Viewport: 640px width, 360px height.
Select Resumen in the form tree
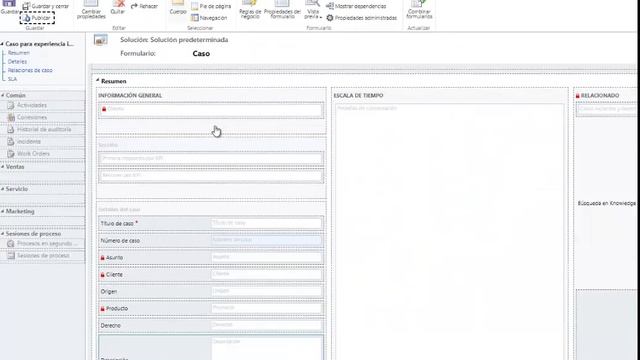[19, 53]
